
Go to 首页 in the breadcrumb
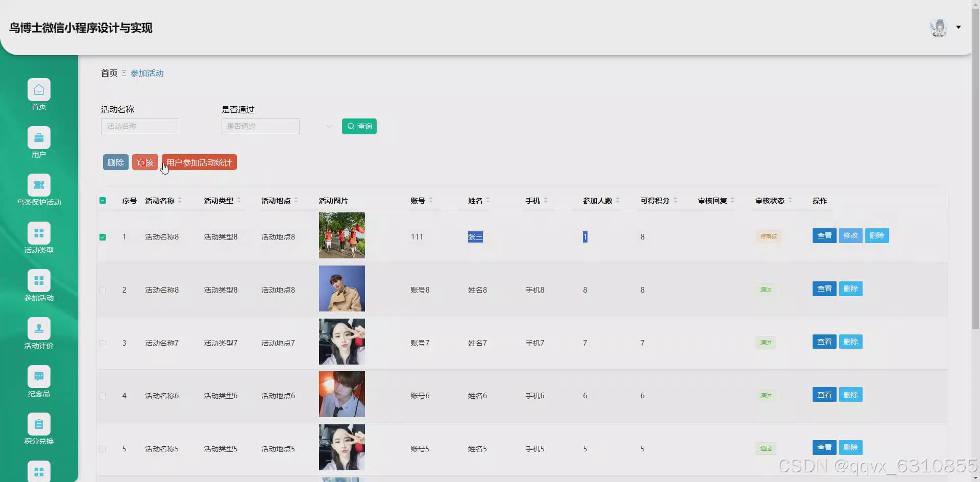coord(109,73)
